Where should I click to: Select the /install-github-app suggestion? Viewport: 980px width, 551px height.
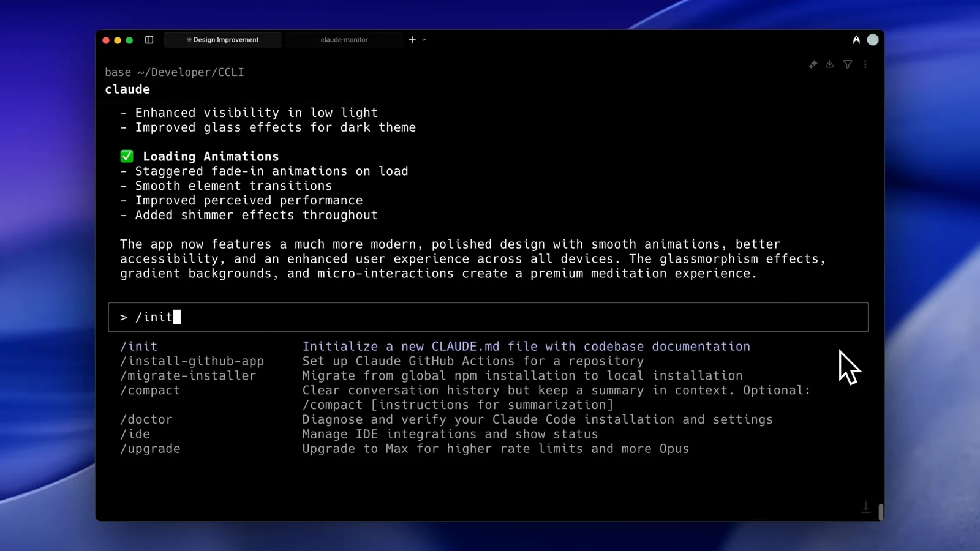click(x=382, y=361)
